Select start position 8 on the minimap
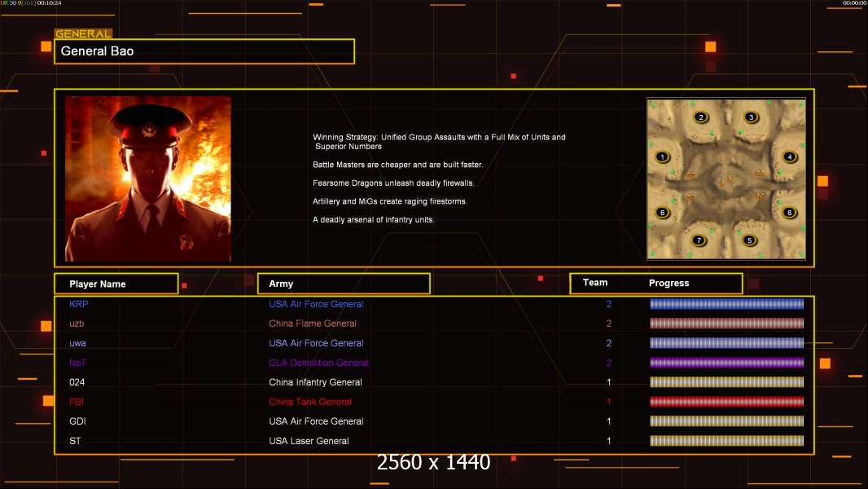 789,212
